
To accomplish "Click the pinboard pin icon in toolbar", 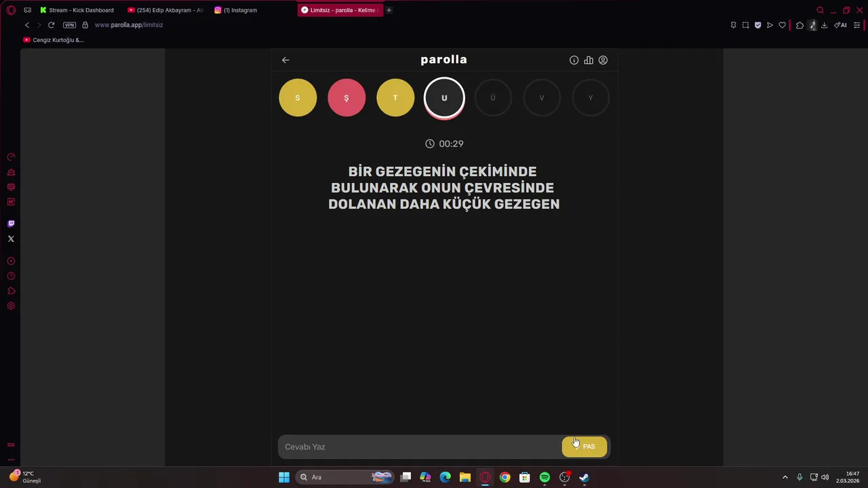I will (733, 25).
